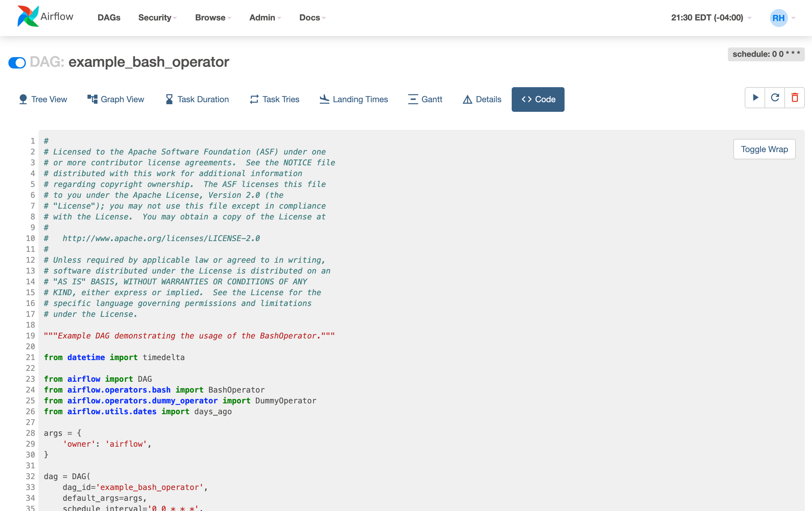Image resolution: width=812 pixels, height=511 pixels.
Task: Click the Details tab icon
Action: [467, 99]
